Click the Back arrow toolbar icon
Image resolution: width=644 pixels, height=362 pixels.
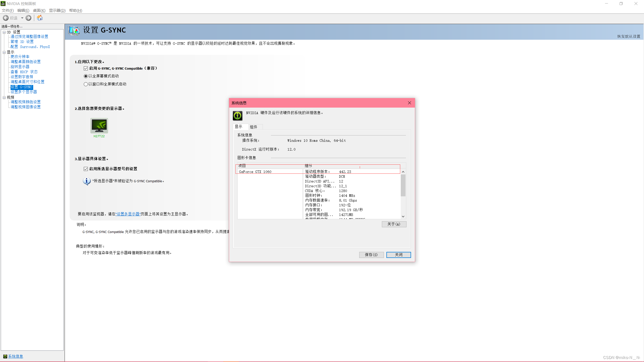(6, 18)
